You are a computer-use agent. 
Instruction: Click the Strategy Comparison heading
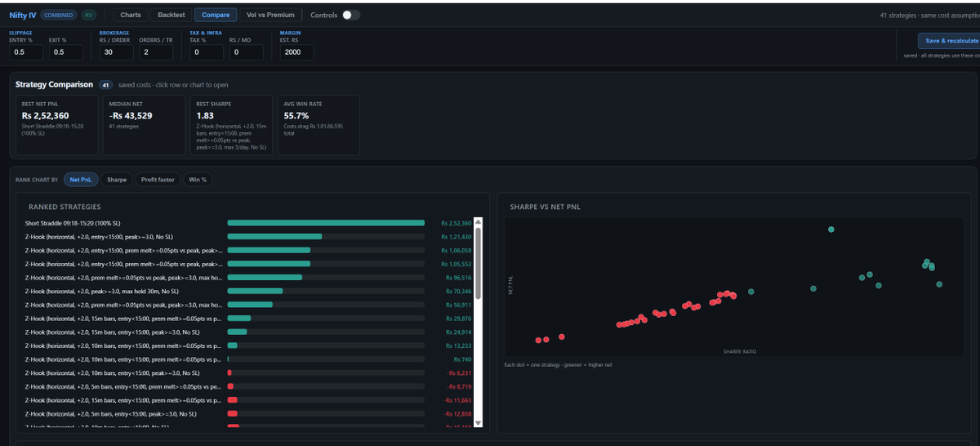coord(54,84)
